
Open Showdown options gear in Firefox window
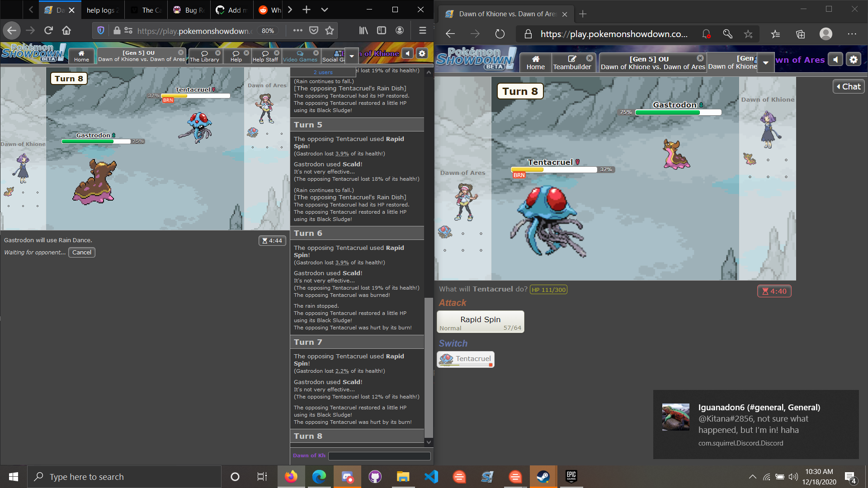pos(422,53)
